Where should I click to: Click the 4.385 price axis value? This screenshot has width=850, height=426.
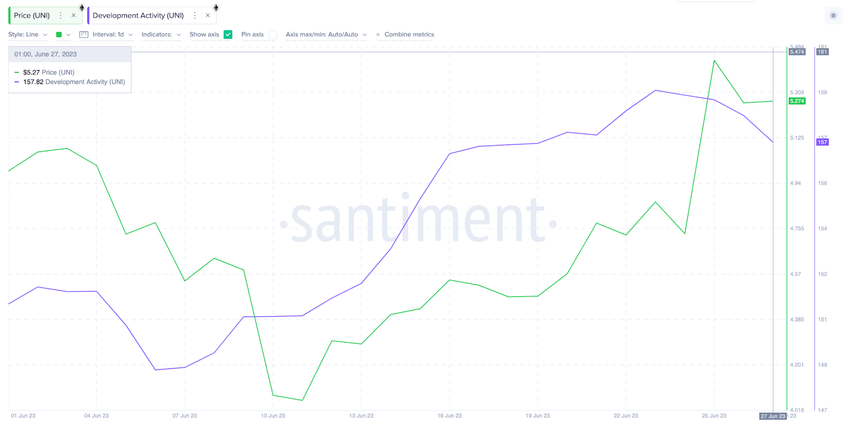click(x=797, y=320)
